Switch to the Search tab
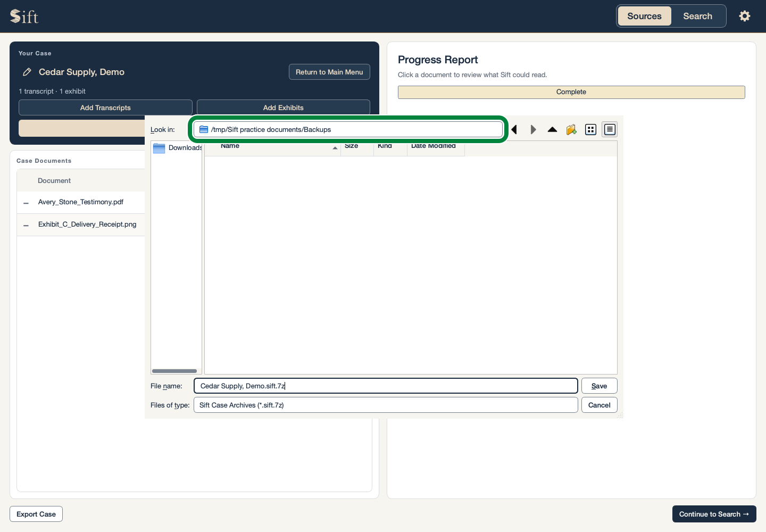The height and width of the screenshot is (532, 766). click(697, 16)
